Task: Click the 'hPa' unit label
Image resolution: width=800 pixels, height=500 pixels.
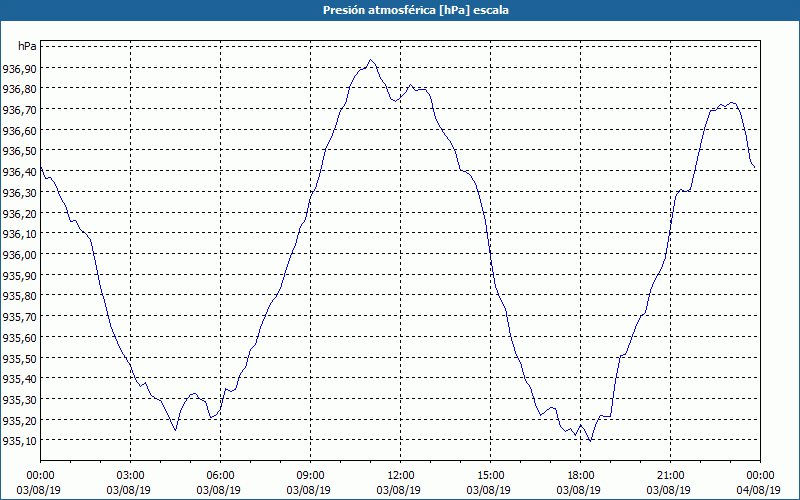Action: 28,46
